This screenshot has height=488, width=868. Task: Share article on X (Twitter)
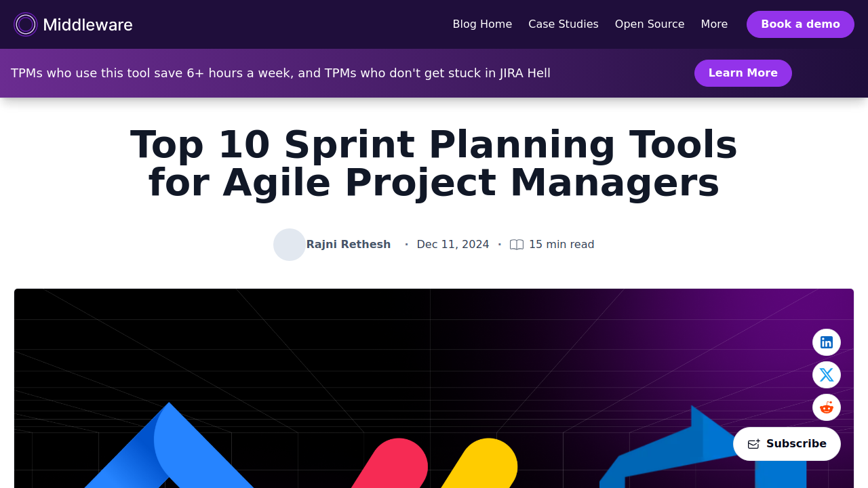[827, 375]
